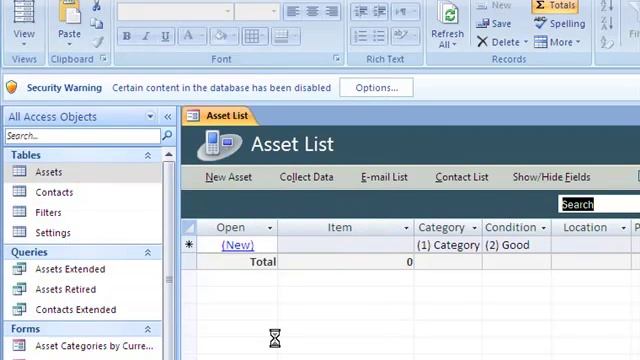Click the navigation pane scroll-up arrow
This screenshot has width=640, height=360.
[169, 155]
